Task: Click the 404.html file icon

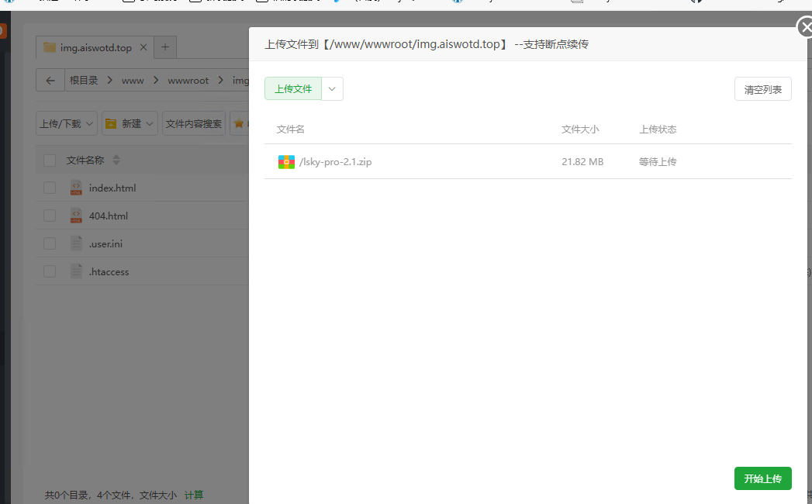Action: click(76, 216)
